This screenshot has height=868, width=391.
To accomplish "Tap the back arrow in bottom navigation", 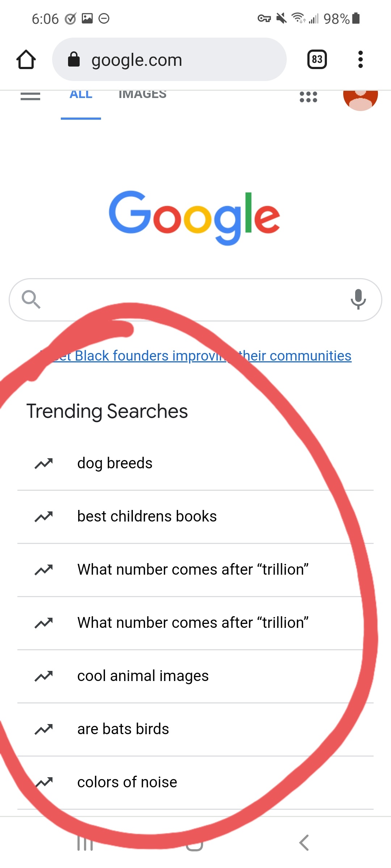I will tap(303, 842).
